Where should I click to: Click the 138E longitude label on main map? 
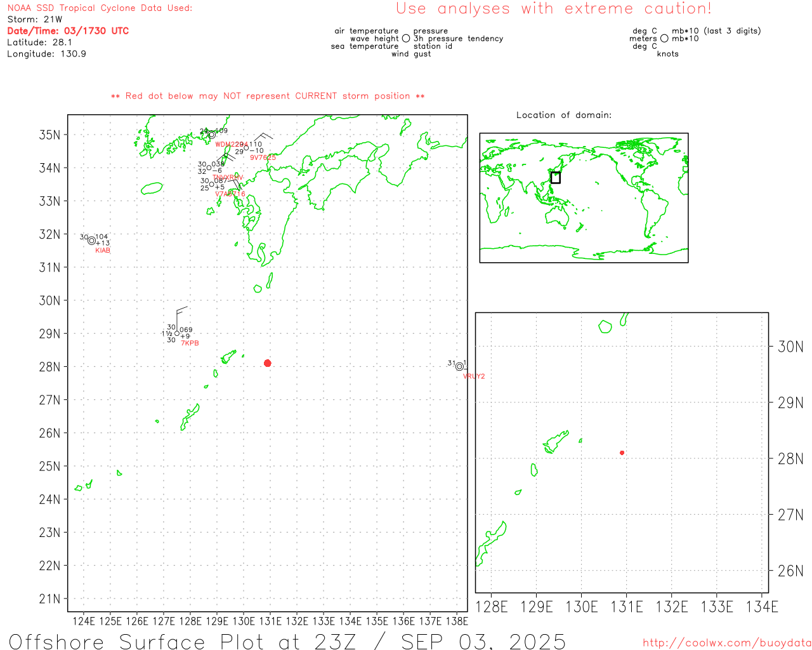(457, 621)
